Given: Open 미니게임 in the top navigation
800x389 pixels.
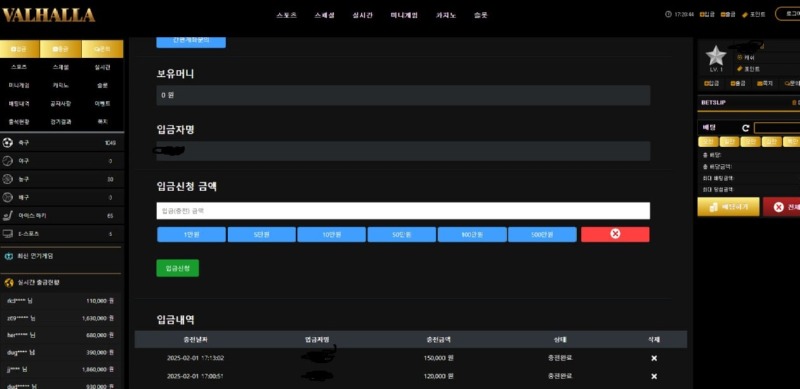Looking at the screenshot, I should [x=404, y=15].
